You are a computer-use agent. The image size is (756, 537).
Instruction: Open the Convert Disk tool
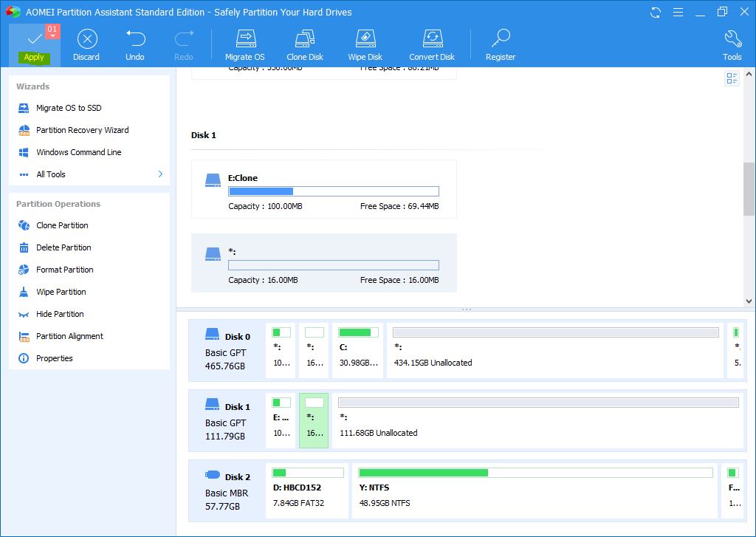tap(432, 45)
